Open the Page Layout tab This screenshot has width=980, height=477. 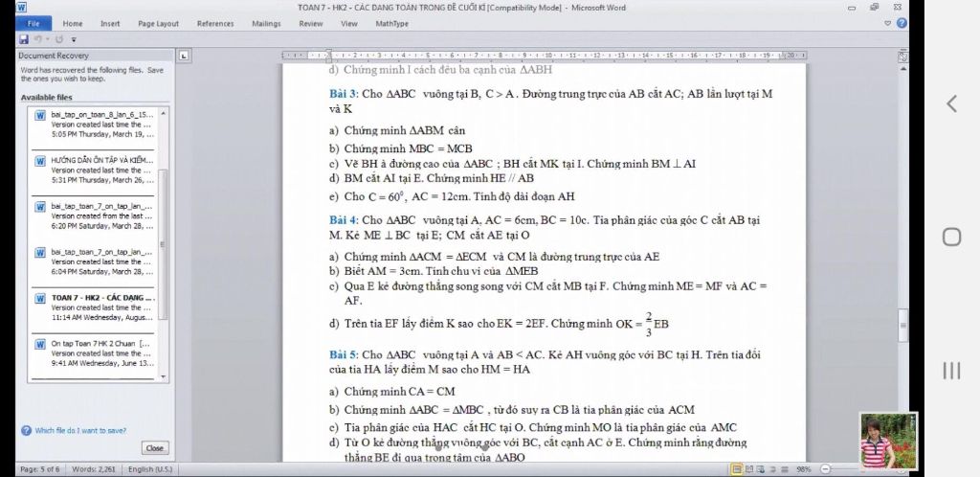click(x=158, y=24)
